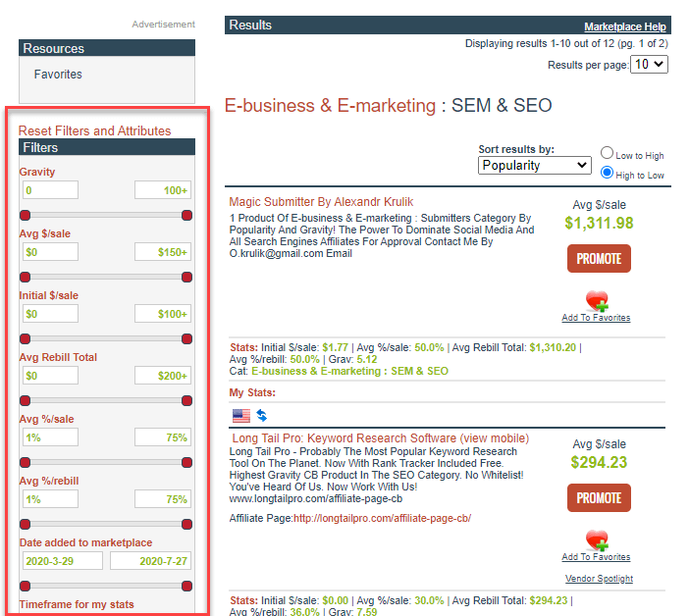
Task: Click the heart icon for Long Tail Pro
Action: [x=597, y=540]
